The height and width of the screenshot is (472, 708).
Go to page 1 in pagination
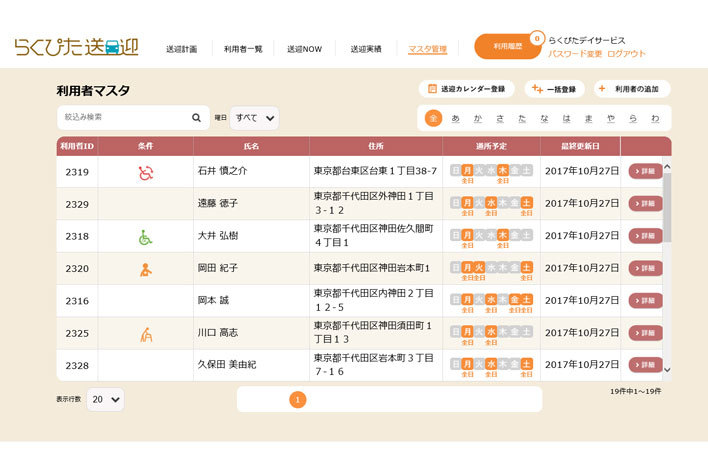(x=298, y=399)
